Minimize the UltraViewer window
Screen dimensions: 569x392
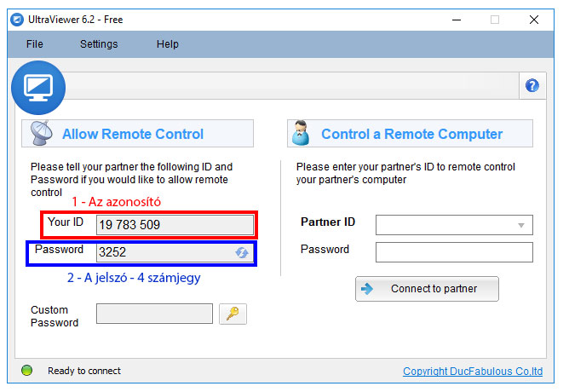click(456, 19)
